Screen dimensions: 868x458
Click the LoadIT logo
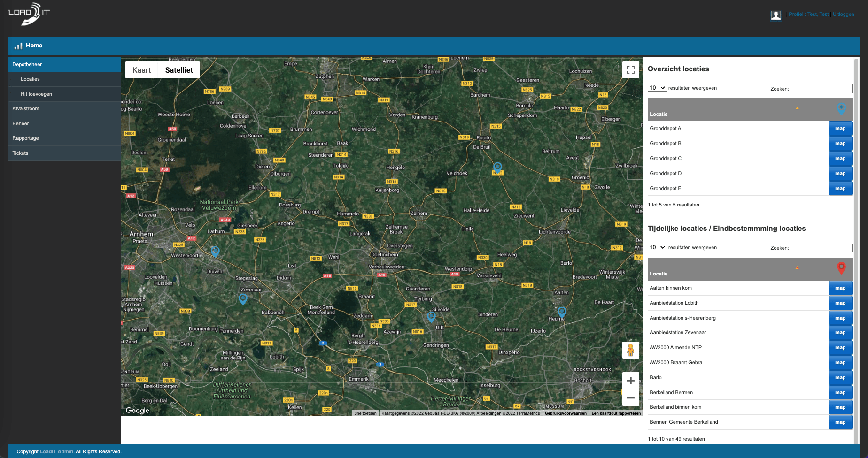(x=29, y=14)
